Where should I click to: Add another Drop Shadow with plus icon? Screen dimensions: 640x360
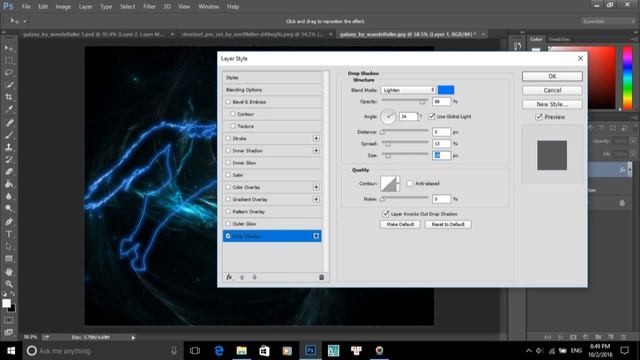316,236
